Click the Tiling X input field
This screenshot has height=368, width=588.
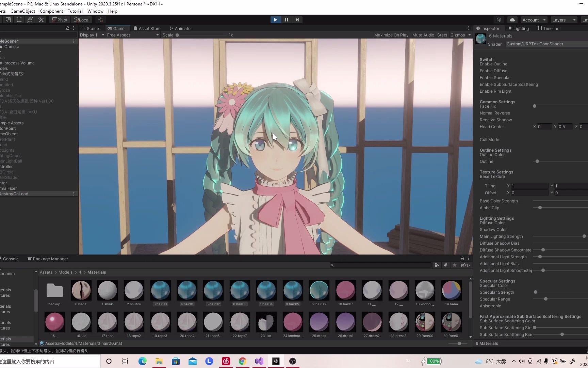click(x=529, y=186)
